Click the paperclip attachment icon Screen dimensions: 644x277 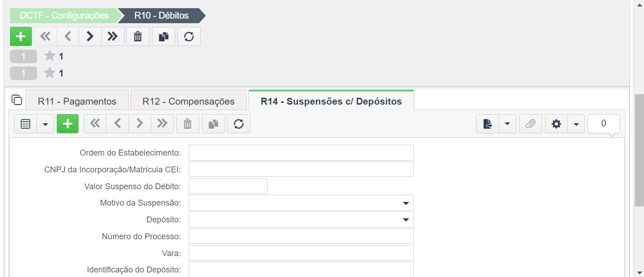pos(530,124)
